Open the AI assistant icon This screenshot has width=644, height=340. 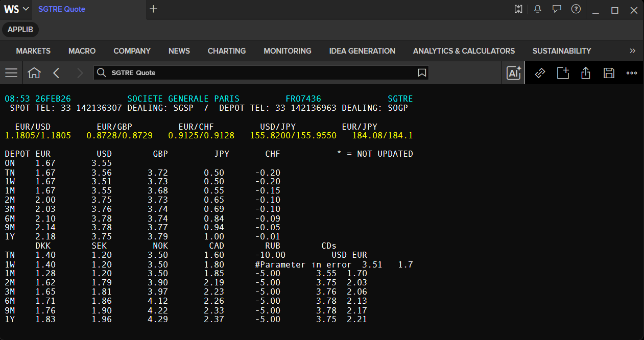click(514, 73)
